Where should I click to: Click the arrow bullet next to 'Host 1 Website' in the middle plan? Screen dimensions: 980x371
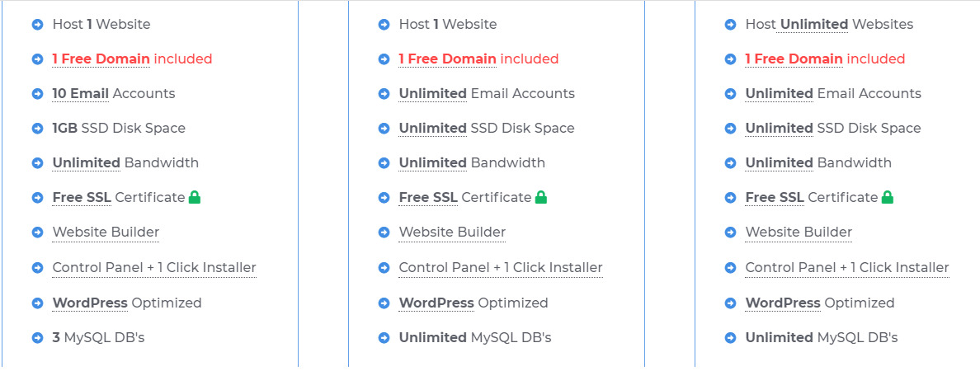point(384,25)
